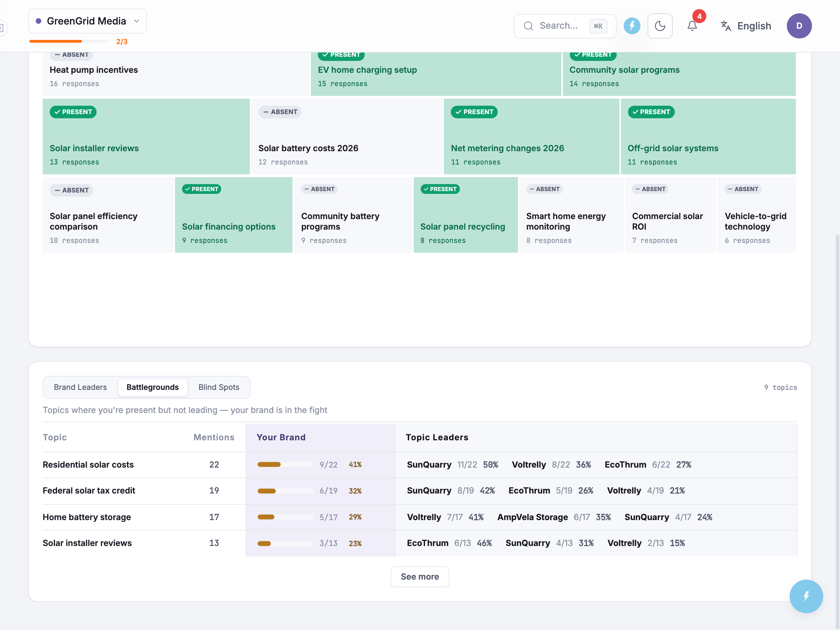Click the Search input field

click(565, 26)
